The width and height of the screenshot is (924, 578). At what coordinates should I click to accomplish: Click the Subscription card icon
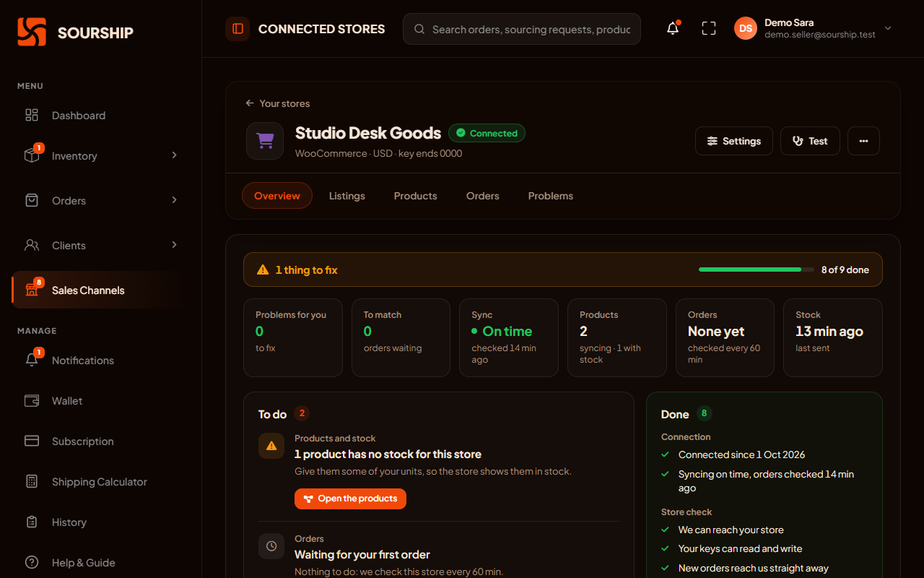32,441
